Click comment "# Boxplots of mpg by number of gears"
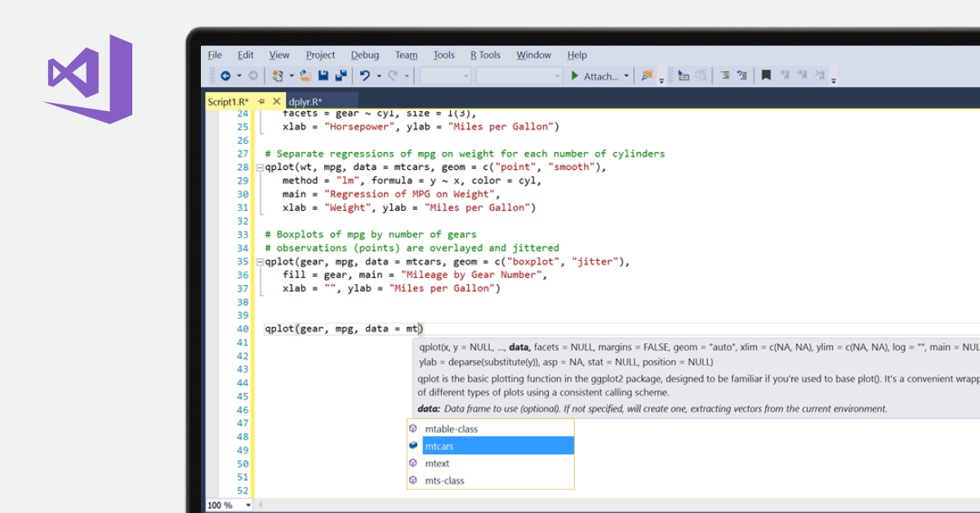Screen dimensions: 980x513 [x=371, y=234]
